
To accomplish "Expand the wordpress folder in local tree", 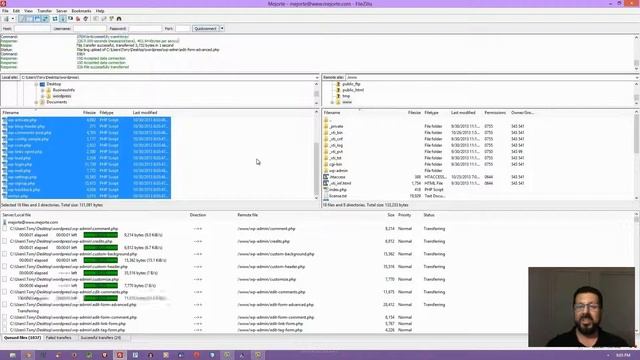I will 43,96.
